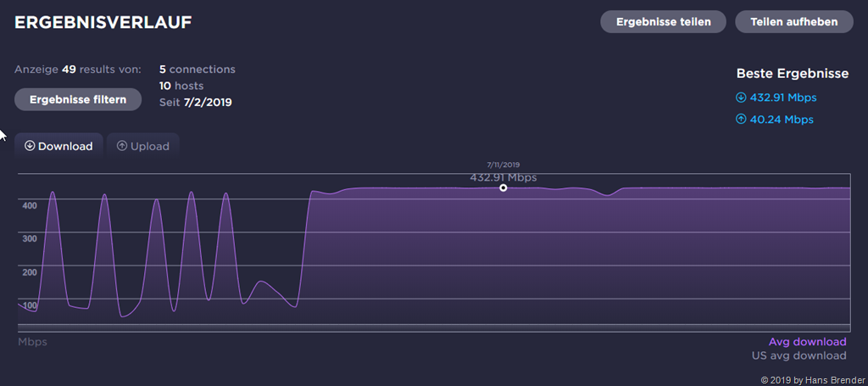Click the ERGEBNISVERLAUF heading
Image resolution: width=868 pixels, height=386 pixels.
(103, 23)
